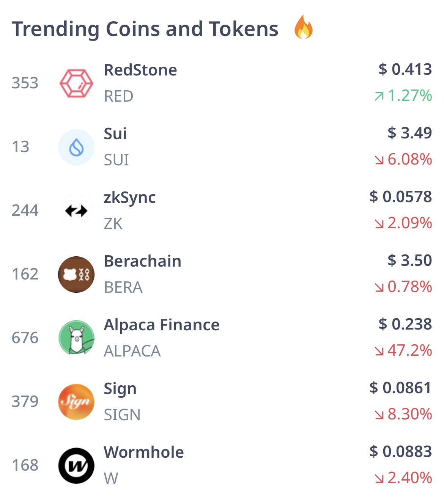
Task: View the Berachain name link
Action: coord(143,261)
